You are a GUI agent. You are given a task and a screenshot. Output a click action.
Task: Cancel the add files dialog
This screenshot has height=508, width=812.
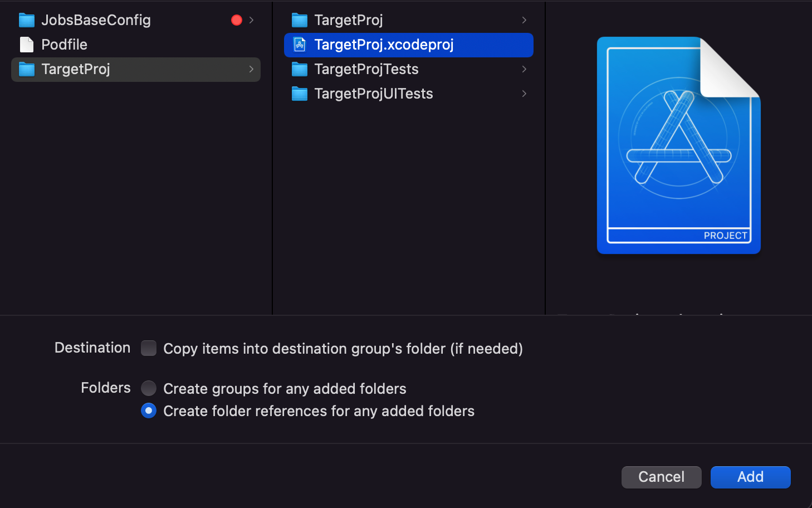pos(662,477)
